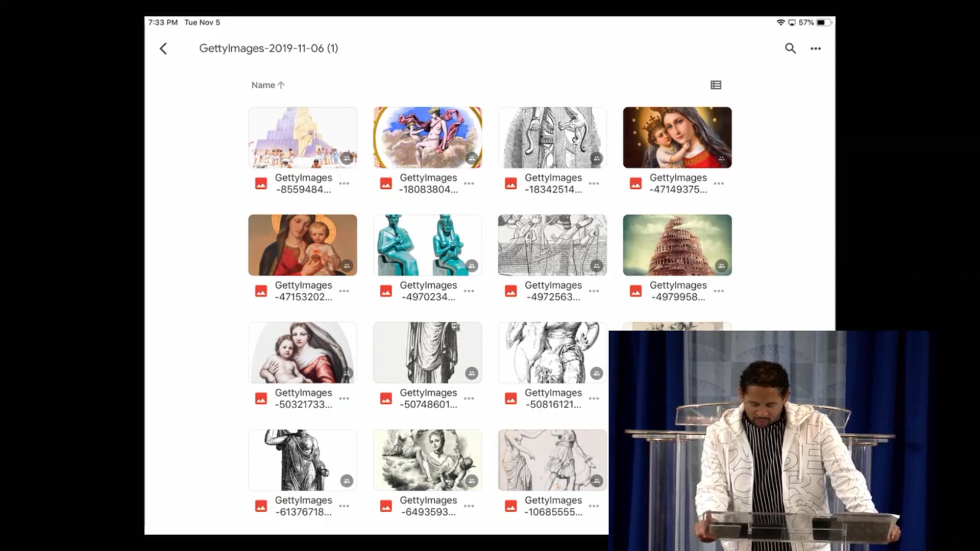Go back to the parent folder

163,48
